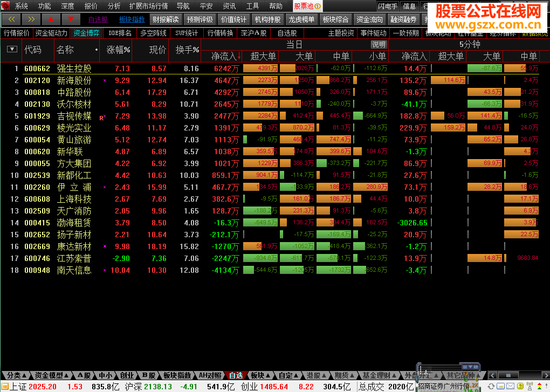
Task: Open the 板块指数 link
Action: pos(132,19)
